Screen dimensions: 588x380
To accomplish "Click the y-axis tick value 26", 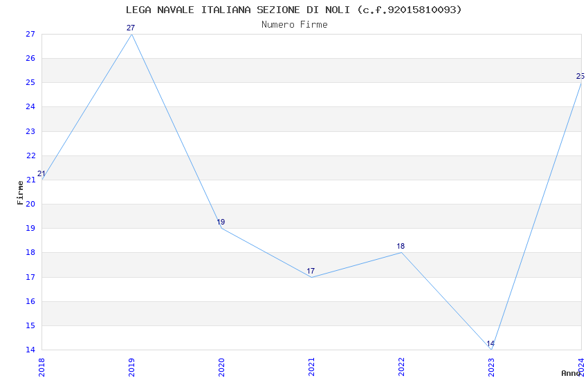I will [30, 59].
